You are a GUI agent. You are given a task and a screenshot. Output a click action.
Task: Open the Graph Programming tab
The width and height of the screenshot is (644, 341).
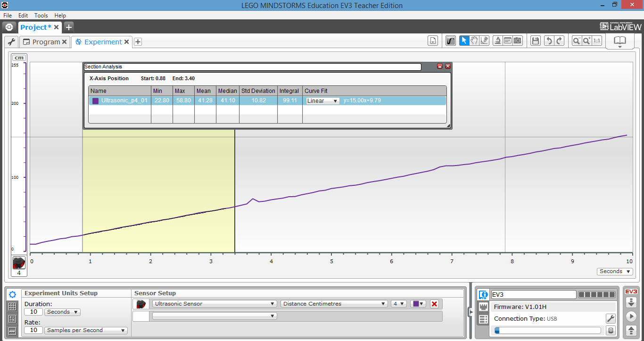(x=13, y=331)
